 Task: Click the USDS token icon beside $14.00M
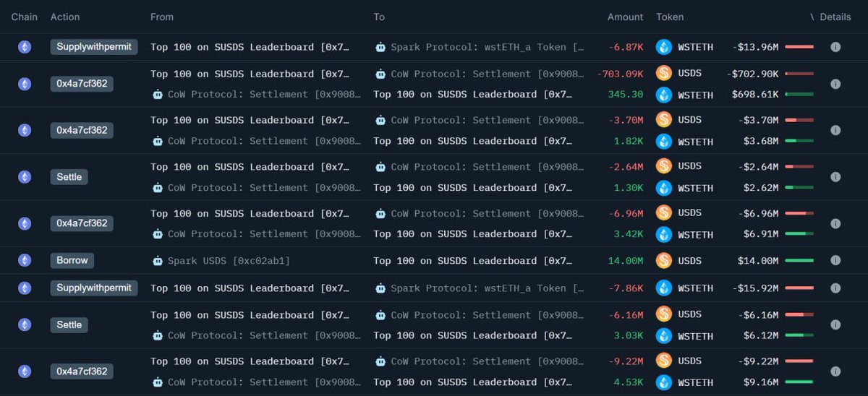tap(664, 260)
